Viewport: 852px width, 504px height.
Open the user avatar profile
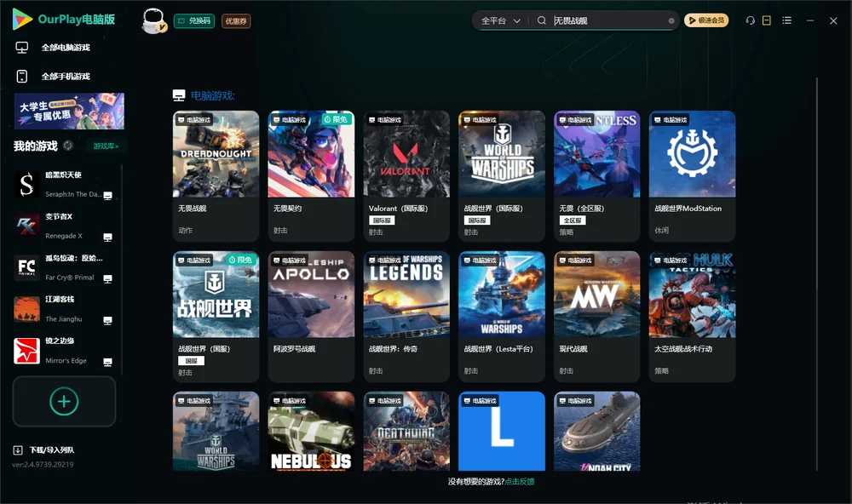(x=153, y=20)
